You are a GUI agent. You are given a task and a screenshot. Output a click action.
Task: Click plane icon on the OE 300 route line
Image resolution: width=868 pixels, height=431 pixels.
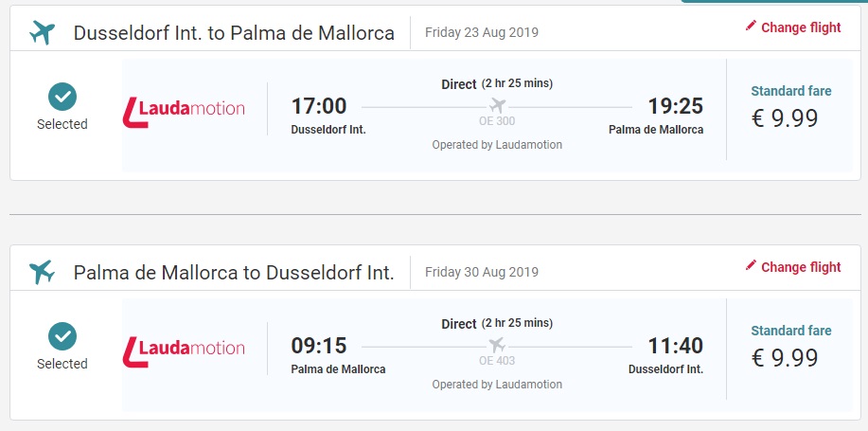(497, 105)
